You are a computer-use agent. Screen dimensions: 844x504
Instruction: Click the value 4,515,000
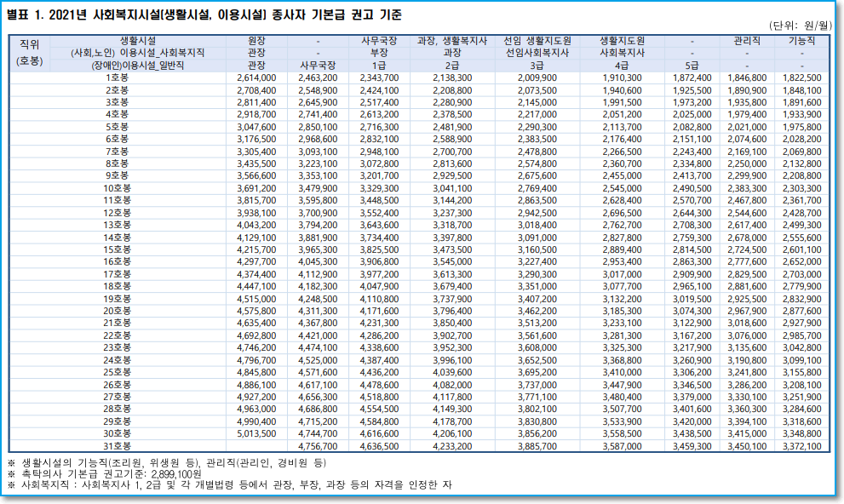click(x=256, y=299)
